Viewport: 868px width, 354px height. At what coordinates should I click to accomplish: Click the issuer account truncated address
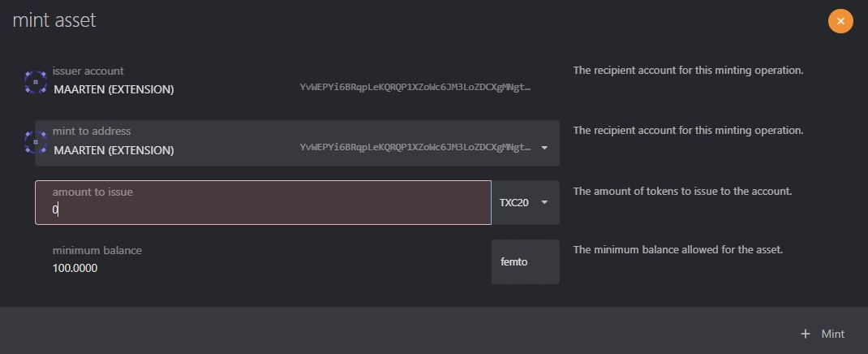415,87
